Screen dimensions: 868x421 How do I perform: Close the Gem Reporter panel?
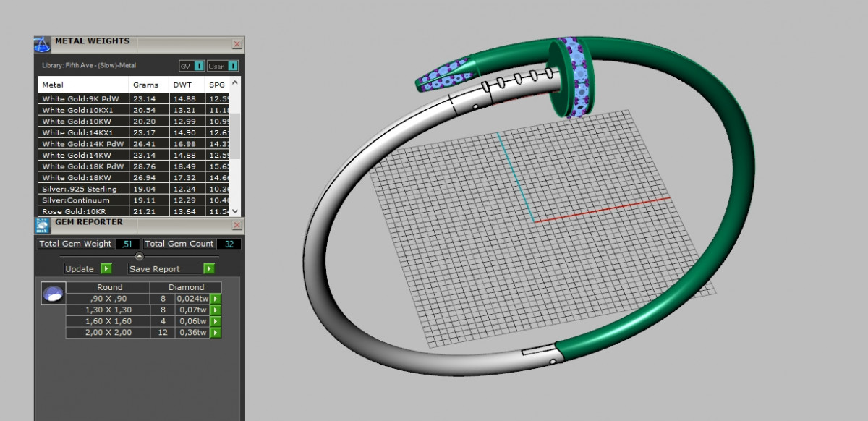(x=237, y=225)
